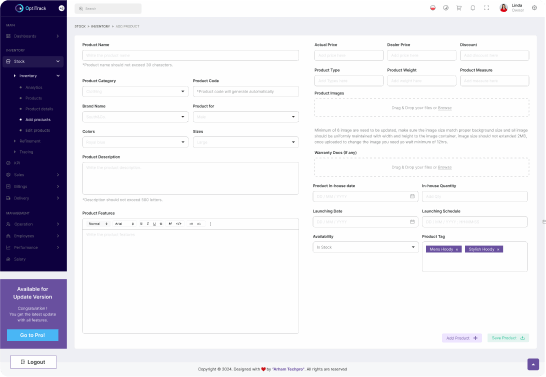Toggle strikethrough in features editor
The height and width of the screenshot is (377, 546).
161,224
